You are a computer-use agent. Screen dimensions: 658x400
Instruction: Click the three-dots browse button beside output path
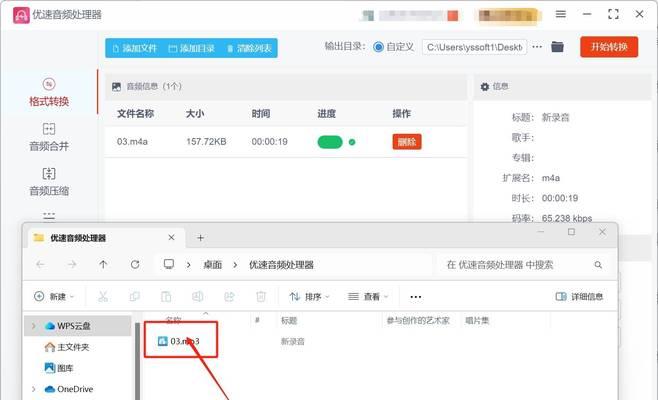(x=537, y=47)
